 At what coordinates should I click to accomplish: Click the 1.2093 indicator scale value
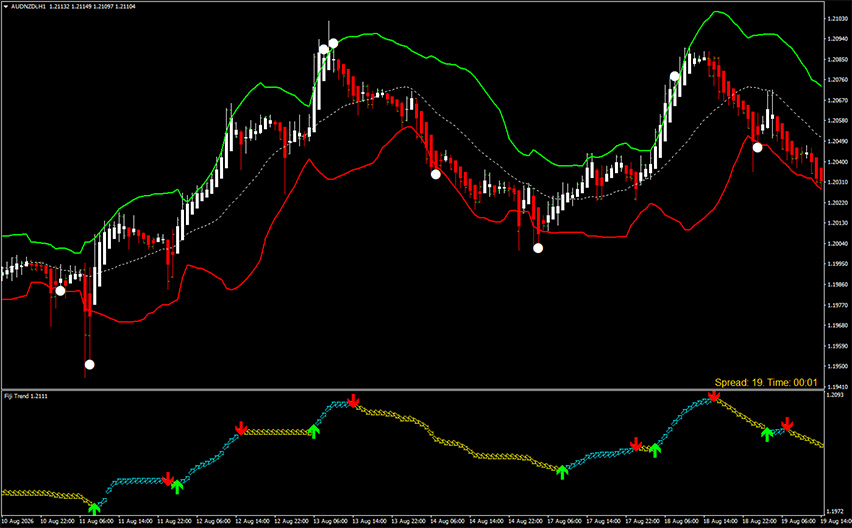pyautogui.click(x=836, y=395)
